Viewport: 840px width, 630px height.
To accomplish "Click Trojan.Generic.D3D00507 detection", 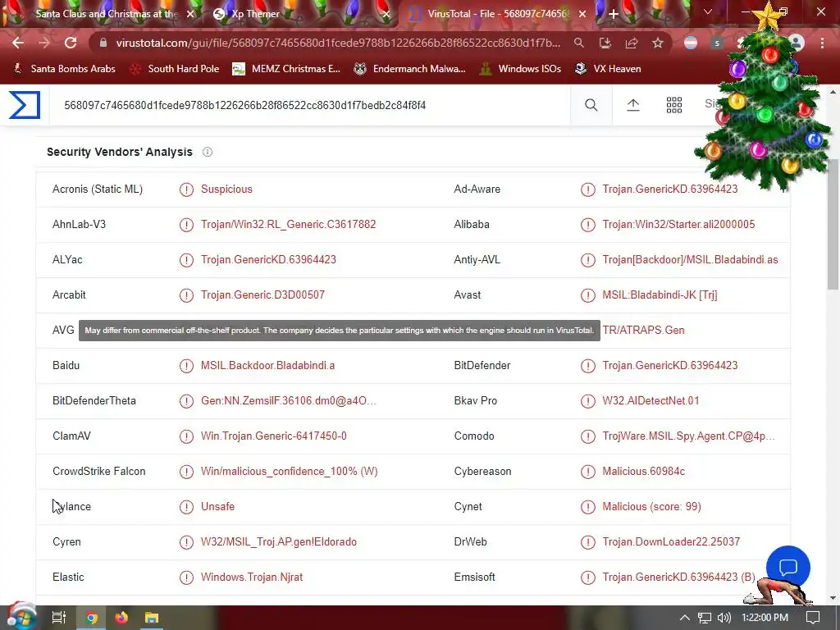I will 262,295.
